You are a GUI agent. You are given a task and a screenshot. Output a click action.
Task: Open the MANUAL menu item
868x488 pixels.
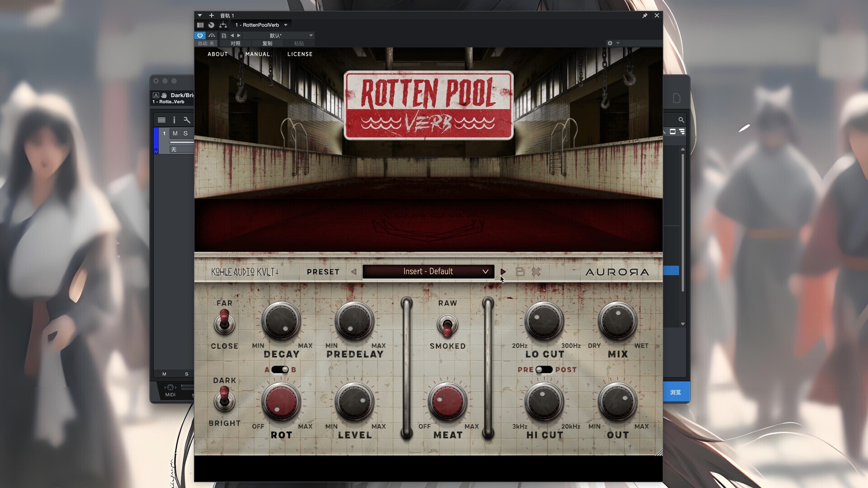coord(257,54)
